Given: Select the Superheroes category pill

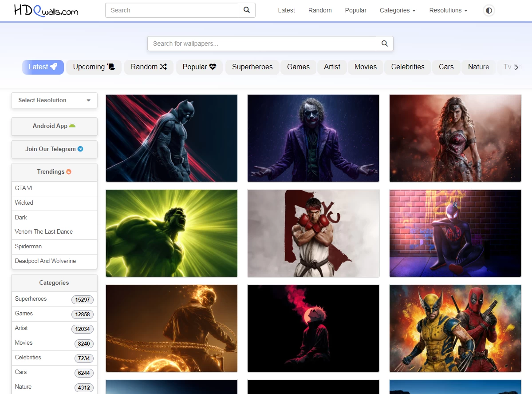Looking at the screenshot, I should tap(252, 67).
